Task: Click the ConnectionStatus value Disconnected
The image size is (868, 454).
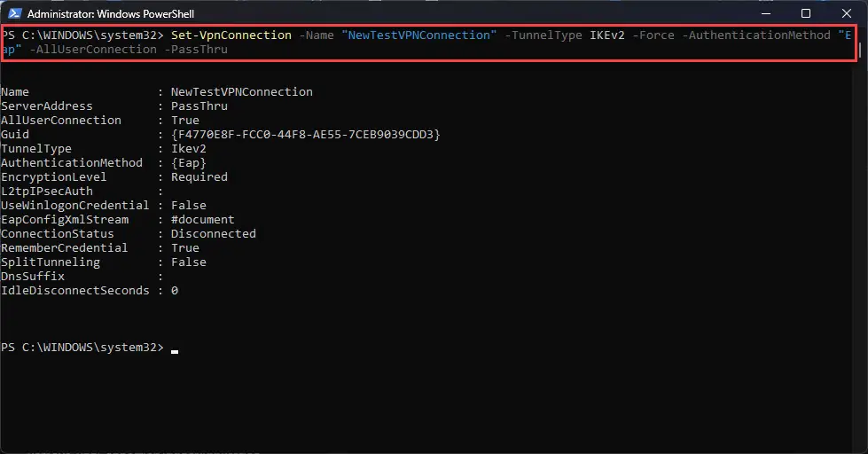Action: coord(213,233)
